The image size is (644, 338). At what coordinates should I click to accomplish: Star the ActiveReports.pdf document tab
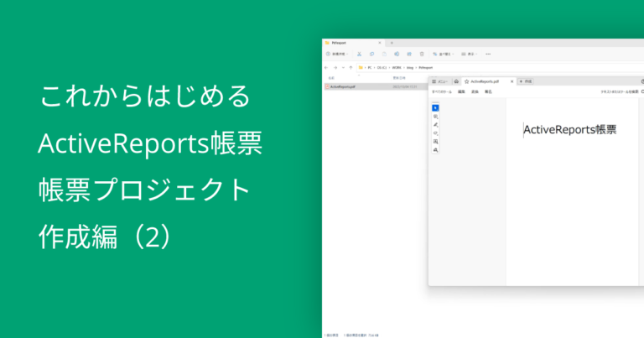[466, 81]
